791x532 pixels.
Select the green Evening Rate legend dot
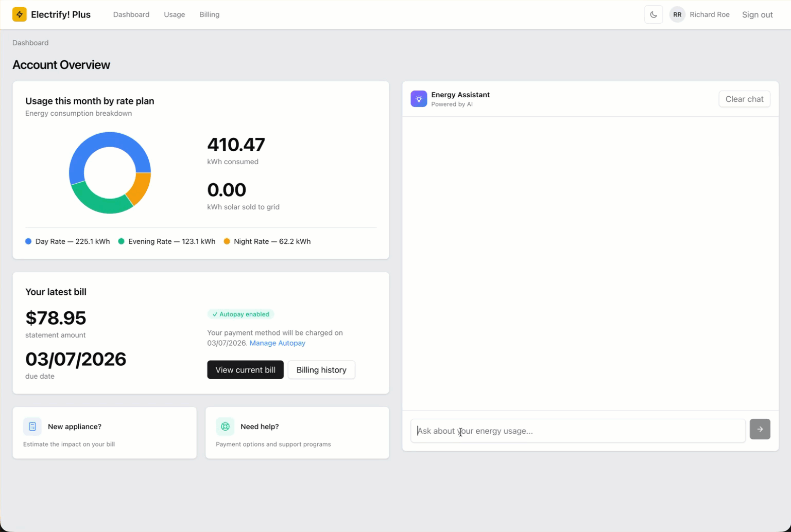point(122,241)
